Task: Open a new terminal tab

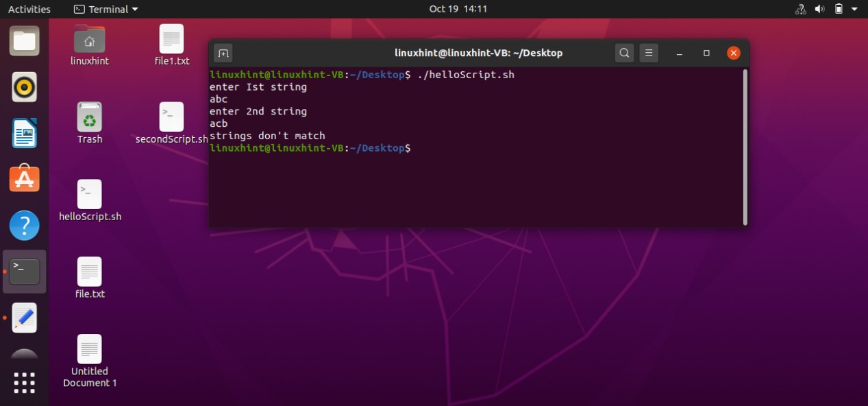Action: 223,53
